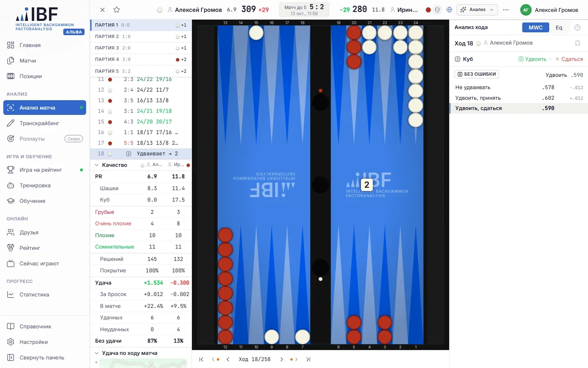Image resolution: width=588 pixels, height=368 pixels.
Task: Go to the next error move
Action: click(294, 359)
